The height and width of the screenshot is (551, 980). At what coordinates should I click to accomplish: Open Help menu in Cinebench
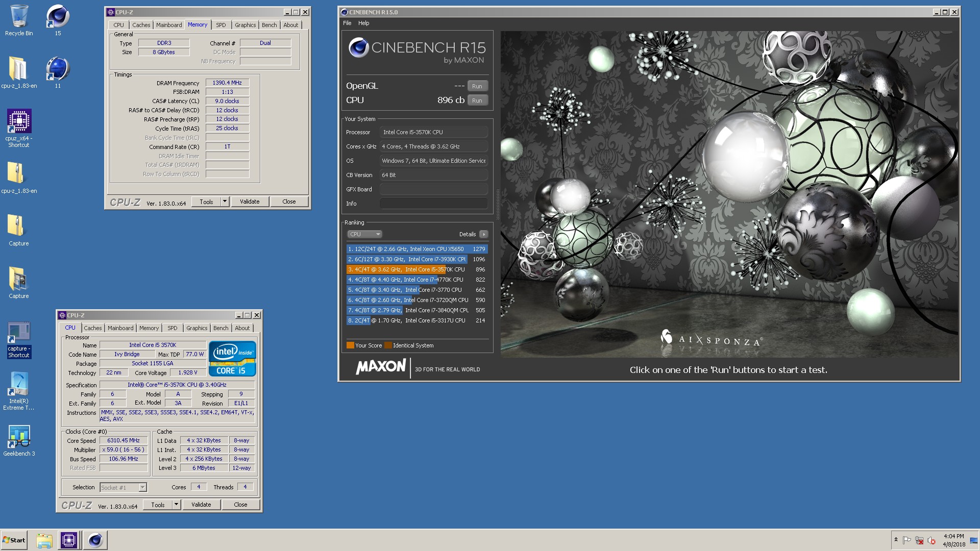tap(364, 23)
